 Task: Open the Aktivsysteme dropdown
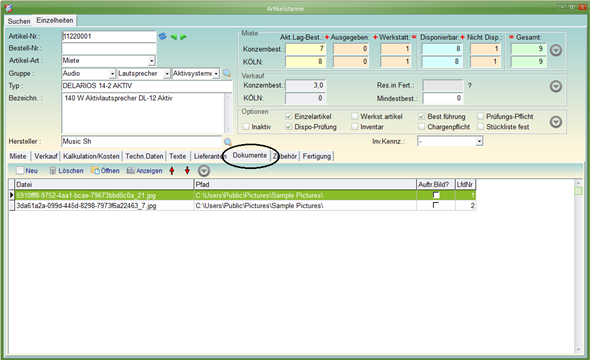[216, 73]
